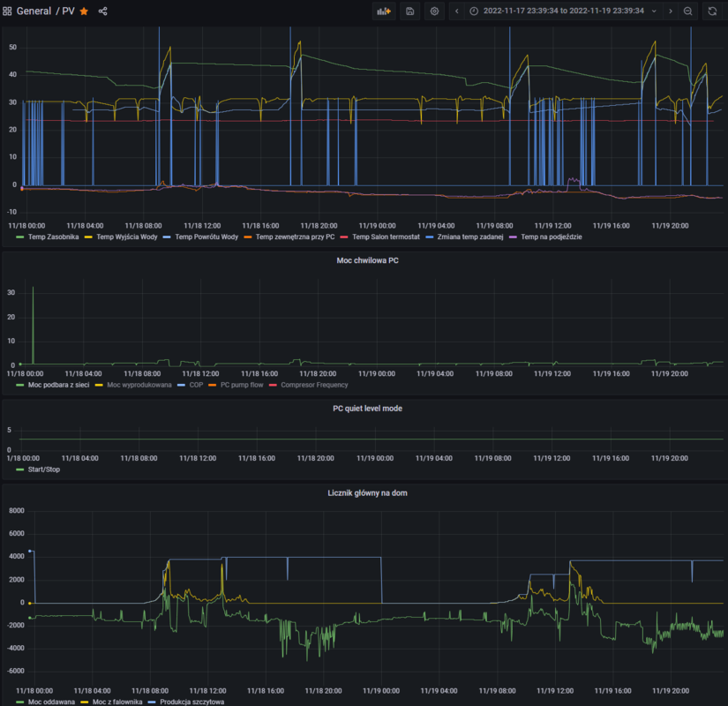Toggle Compresor Frequency legend series
728x706 pixels.
click(314, 385)
